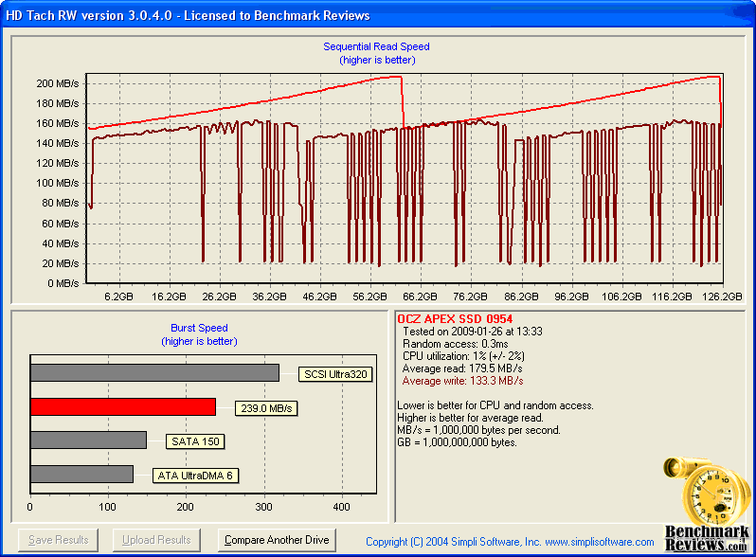The height and width of the screenshot is (557, 756).
Task: Click the 'GB = 1,000,000,000 bytes' note
Action: (457, 442)
